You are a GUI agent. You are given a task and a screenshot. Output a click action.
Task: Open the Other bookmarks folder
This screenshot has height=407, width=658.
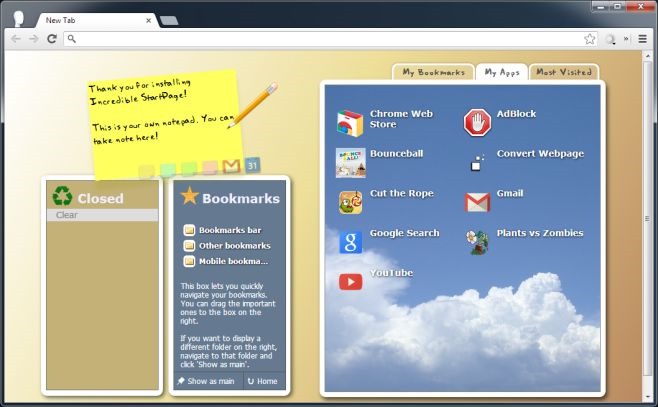point(227,246)
